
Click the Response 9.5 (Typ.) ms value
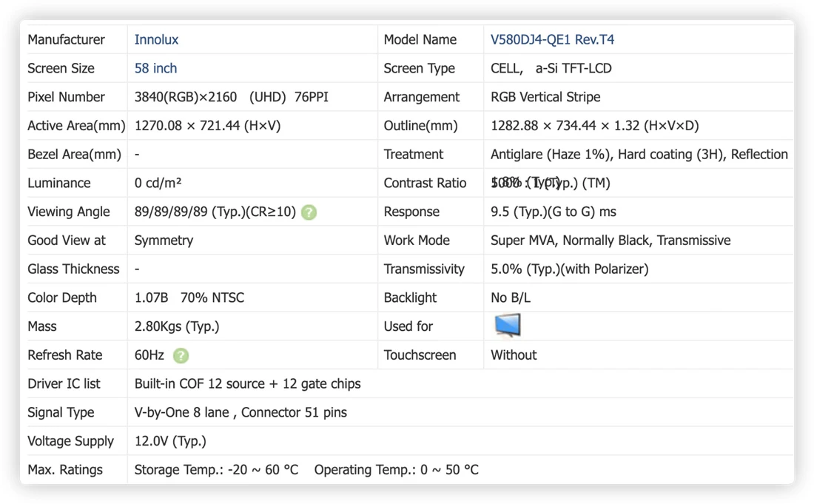tap(554, 212)
